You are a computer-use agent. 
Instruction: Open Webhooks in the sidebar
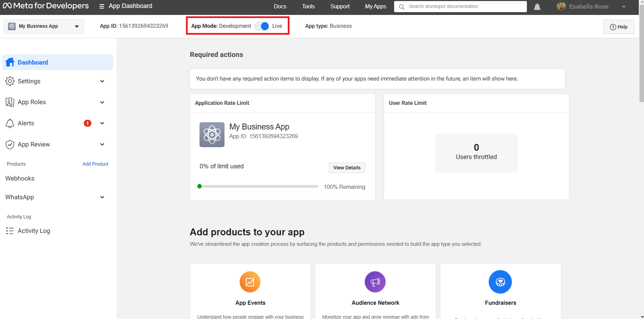pos(20,178)
